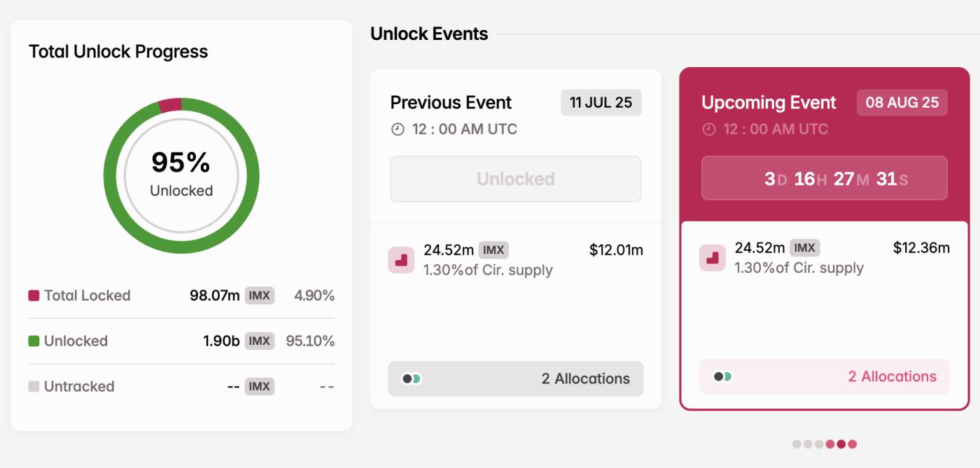Viewport: 980px width, 468px height.
Task: Click the clock icon next to Previous Event time
Action: pos(397,129)
